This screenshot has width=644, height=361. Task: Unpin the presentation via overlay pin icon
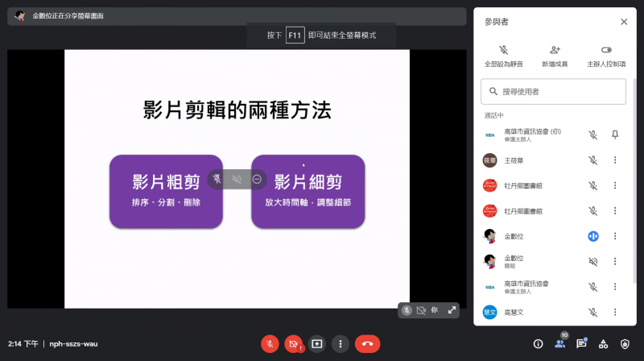(217, 179)
